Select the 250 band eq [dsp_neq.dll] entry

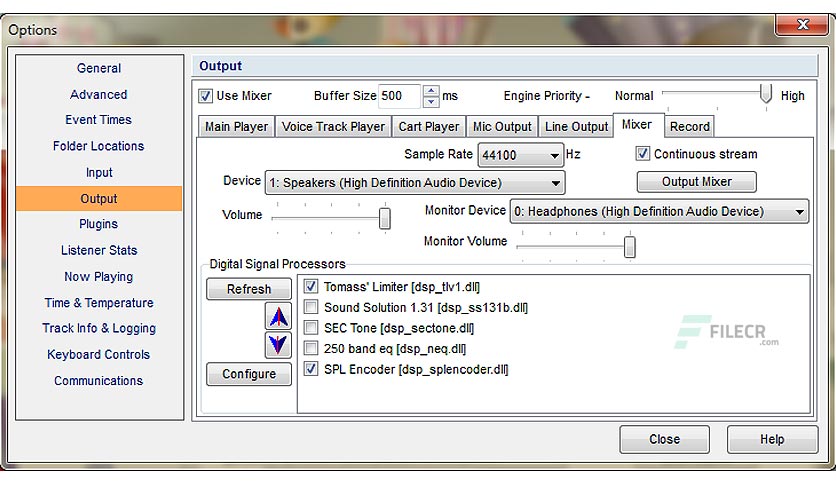coord(395,349)
